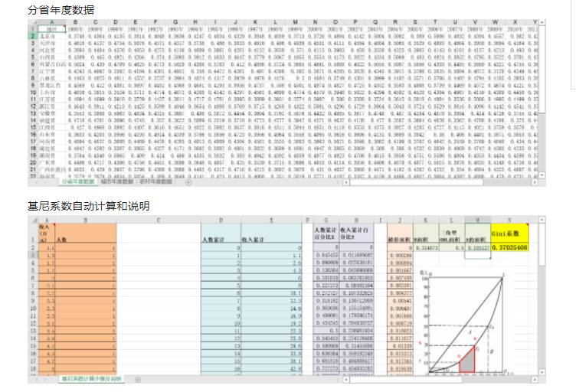Click the 广东省 row cell
This screenshot has width=576, height=392.
(x=52, y=162)
